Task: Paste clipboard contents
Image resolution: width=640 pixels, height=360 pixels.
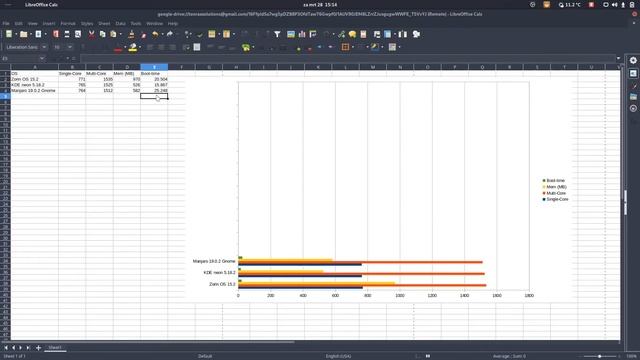Action: (x=113, y=34)
